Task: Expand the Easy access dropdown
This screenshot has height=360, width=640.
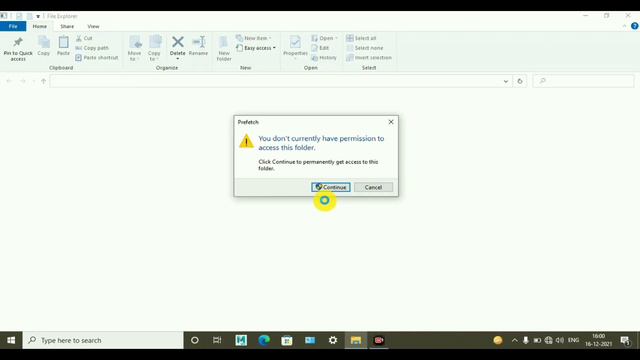Action: (x=256, y=48)
